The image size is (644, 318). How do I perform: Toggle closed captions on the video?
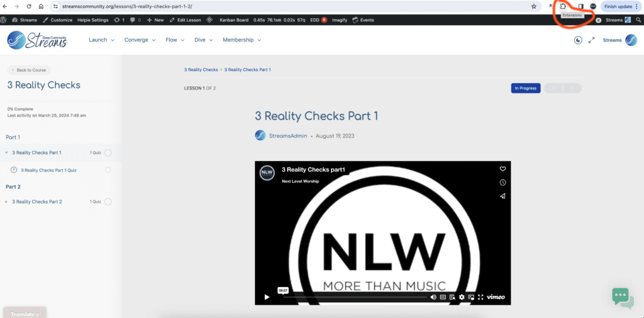(x=443, y=297)
